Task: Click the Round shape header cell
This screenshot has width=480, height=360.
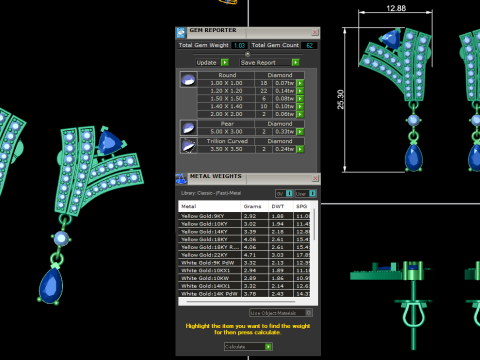Action: coord(227,75)
